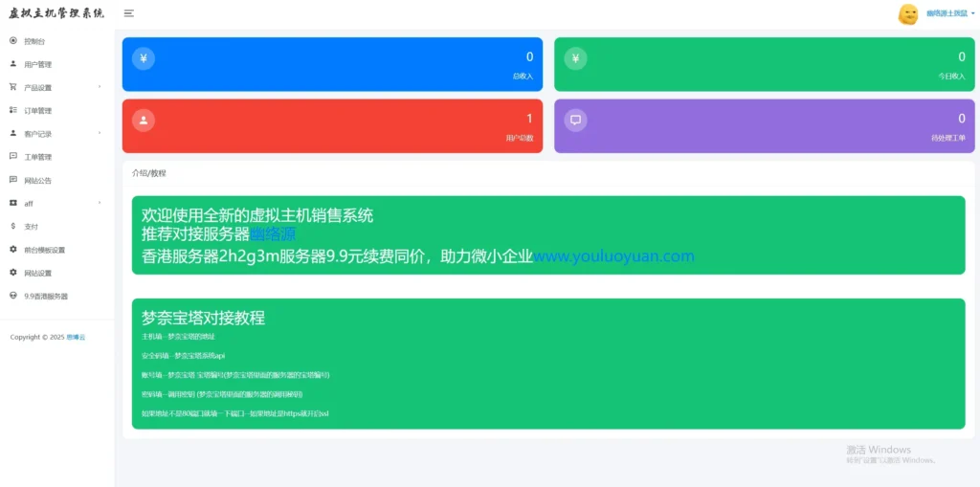Click the yellow user avatar in the header
This screenshot has height=487, width=980.
point(907,13)
